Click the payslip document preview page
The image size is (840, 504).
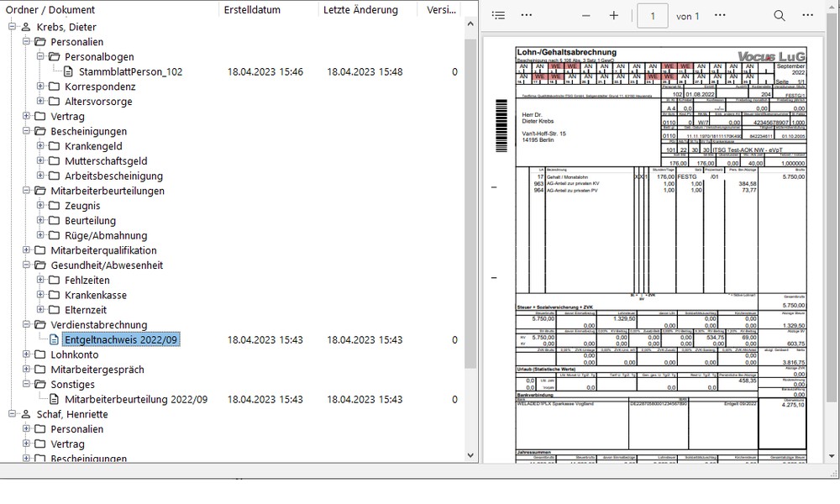[x=660, y=252]
